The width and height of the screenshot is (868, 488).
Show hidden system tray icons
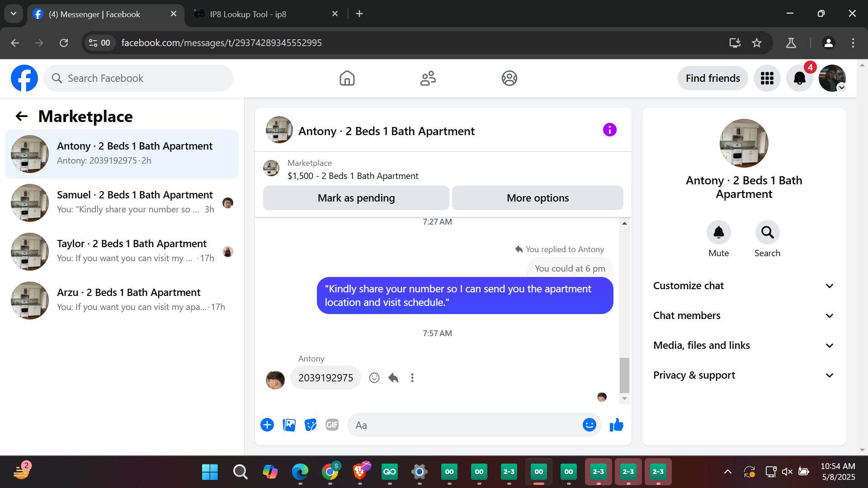pos(727,472)
